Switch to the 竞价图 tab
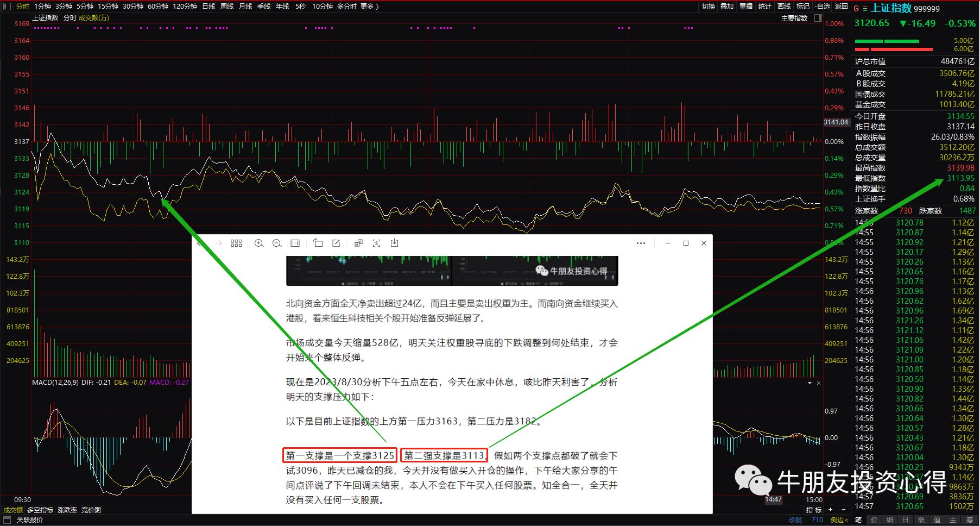 [x=90, y=510]
